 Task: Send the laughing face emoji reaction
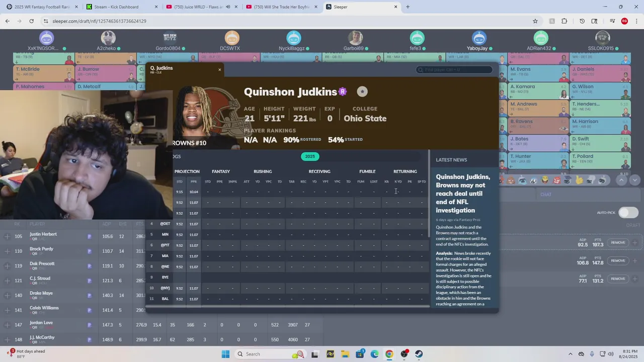point(545,180)
